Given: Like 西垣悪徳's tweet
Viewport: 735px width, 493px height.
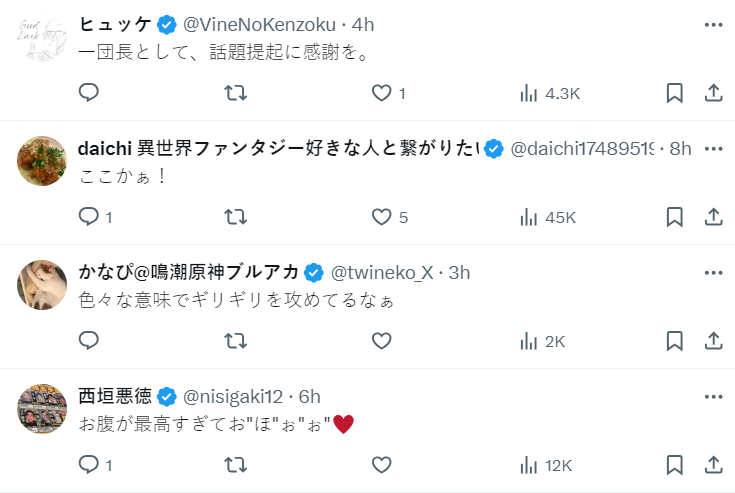Looking at the screenshot, I should 381,465.
